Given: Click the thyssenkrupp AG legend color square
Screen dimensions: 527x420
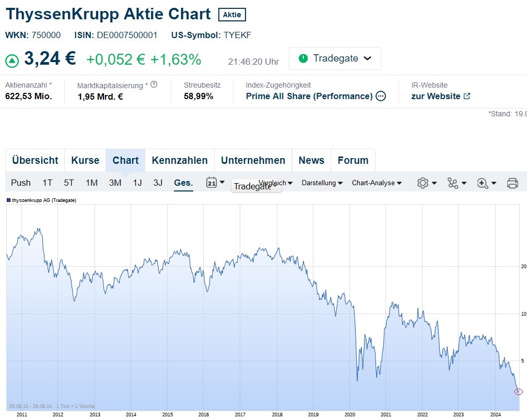Looking at the screenshot, I should click(x=8, y=200).
